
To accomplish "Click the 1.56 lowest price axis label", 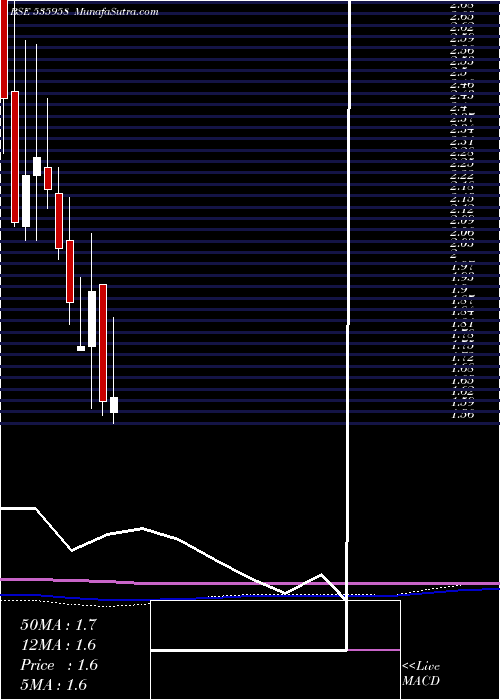I will tap(462, 414).
